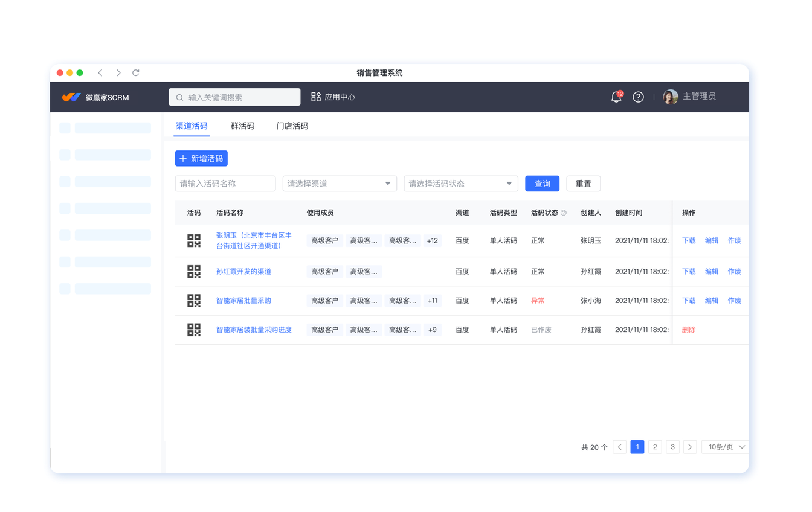The width and height of the screenshot is (812, 512).
Task: Go to page 1
Action: [637, 447]
